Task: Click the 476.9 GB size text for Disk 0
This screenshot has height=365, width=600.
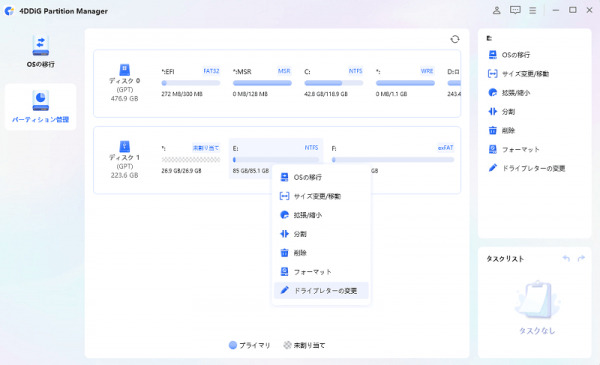Action: tap(124, 99)
